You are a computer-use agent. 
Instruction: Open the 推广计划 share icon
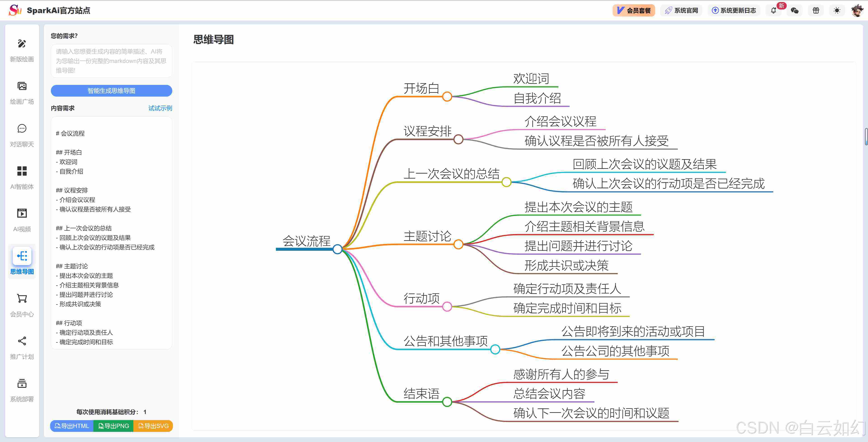pyautogui.click(x=22, y=341)
